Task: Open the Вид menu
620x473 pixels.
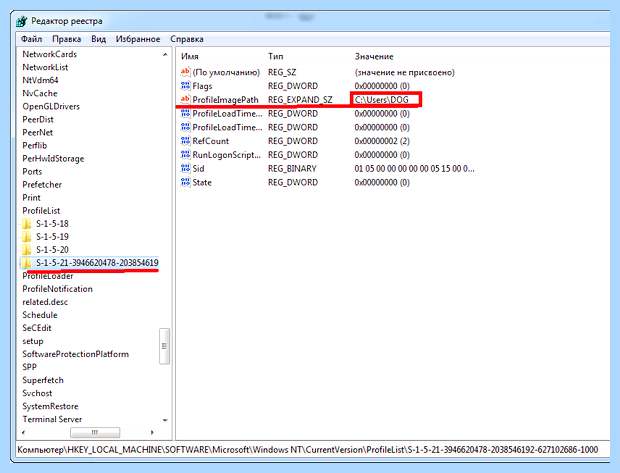Action: (x=98, y=39)
